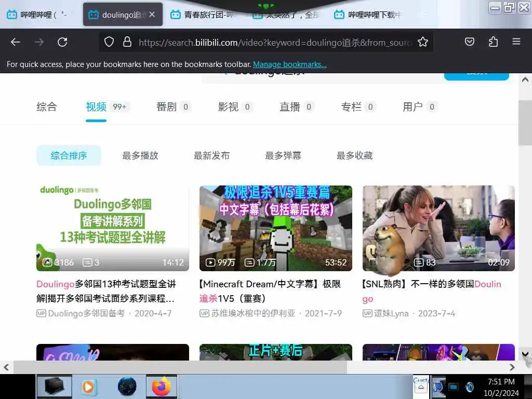Click the horizontal scrollbar left arrow
The width and height of the screenshot is (532, 399).
pos(6,367)
